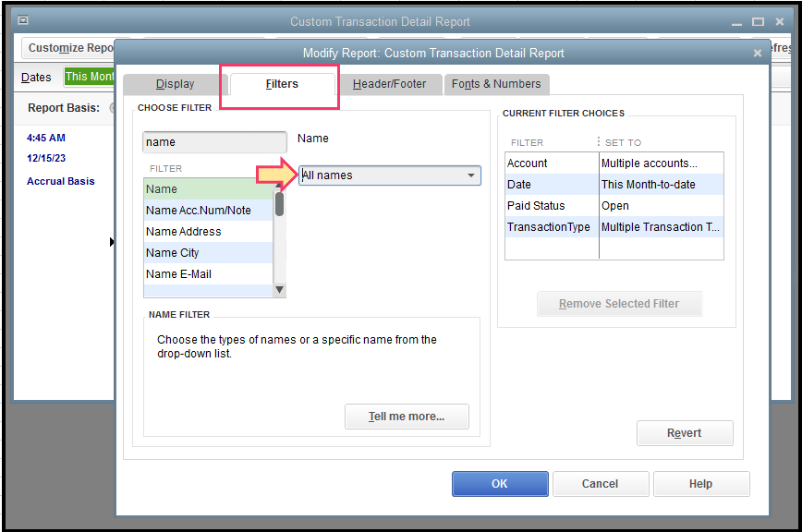The width and height of the screenshot is (802, 532).
Task: Click the filter search input field
Action: (x=214, y=142)
